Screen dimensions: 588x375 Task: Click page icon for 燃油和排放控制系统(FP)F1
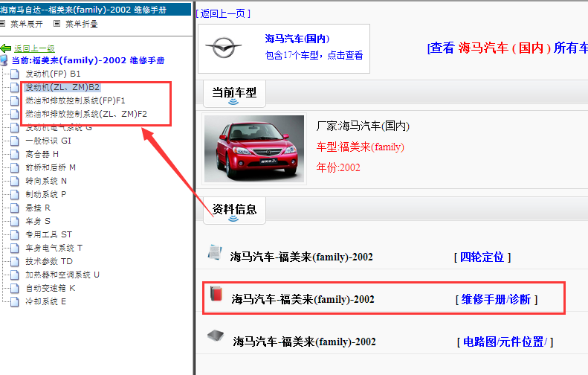pos(15,100)
